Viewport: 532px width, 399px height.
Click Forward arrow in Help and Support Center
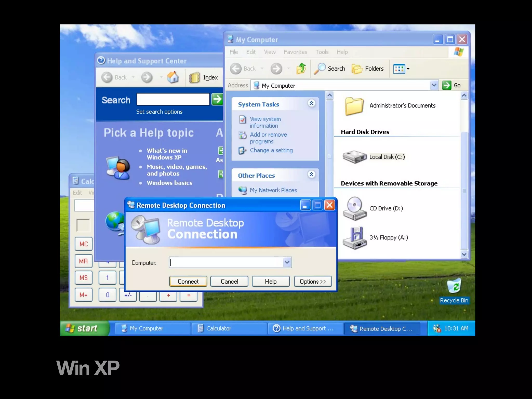pos(147,77)
